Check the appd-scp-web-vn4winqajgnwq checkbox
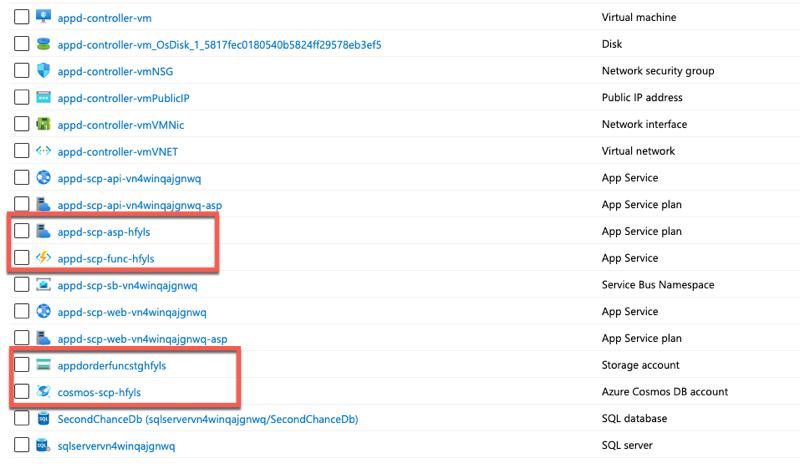The width and height of the screenshot is (800, 469). tap(21, 311)
